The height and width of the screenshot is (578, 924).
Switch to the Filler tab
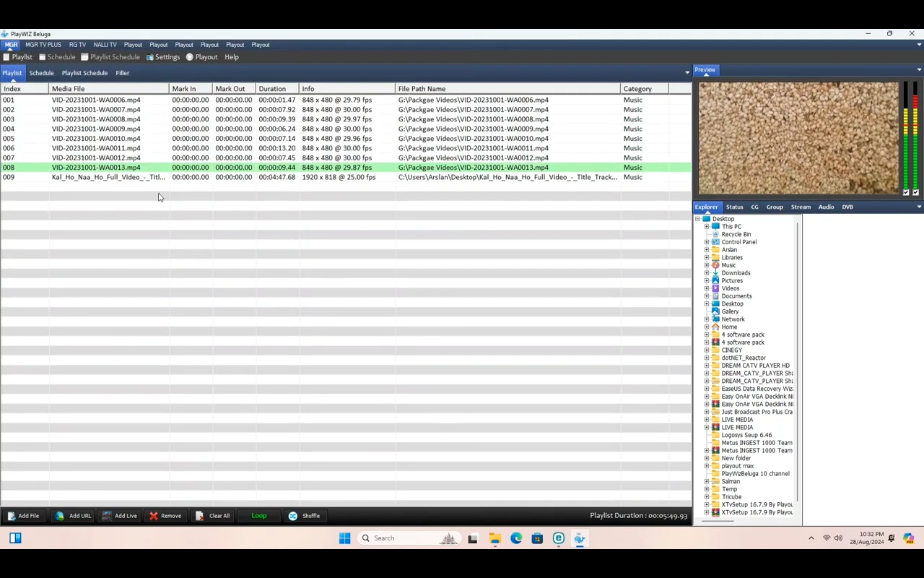pos(122,73)
